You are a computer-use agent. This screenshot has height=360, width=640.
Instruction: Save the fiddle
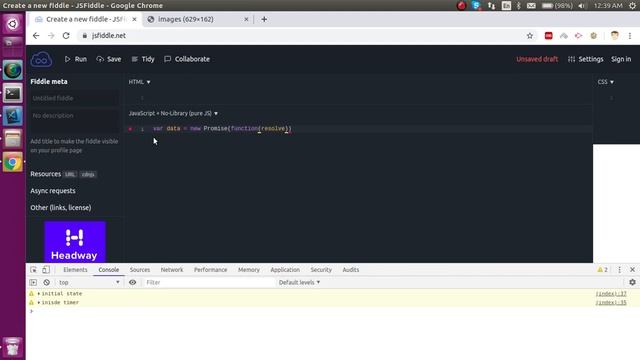tap(109, 59)
